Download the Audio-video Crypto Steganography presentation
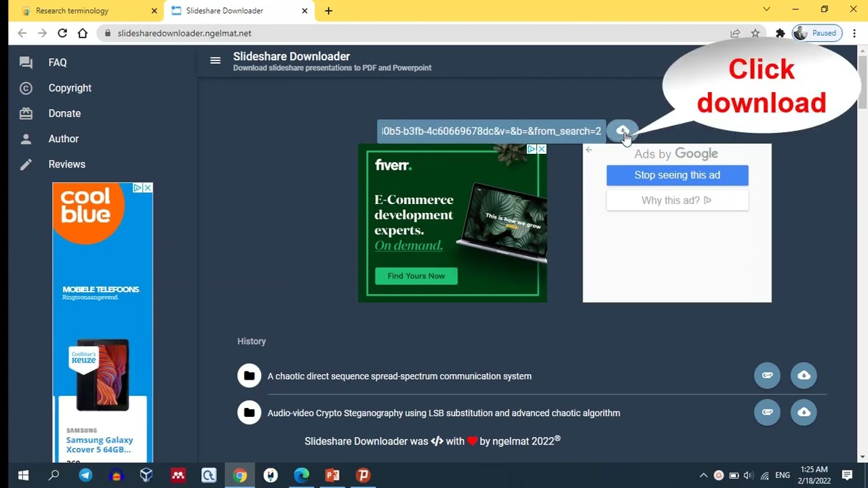This screenshot has height=488, width=868. [804, 412]
